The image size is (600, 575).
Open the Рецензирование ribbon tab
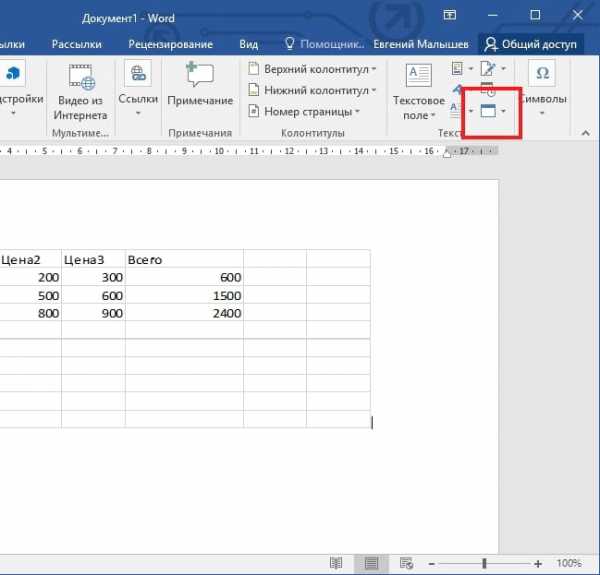point(171,44)
